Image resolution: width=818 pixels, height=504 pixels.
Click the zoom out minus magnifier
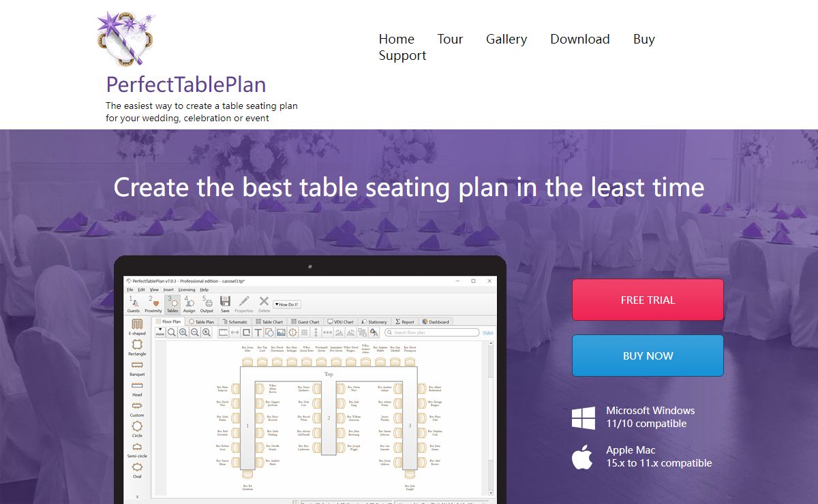pyautogui.click(x=194, y=332)
